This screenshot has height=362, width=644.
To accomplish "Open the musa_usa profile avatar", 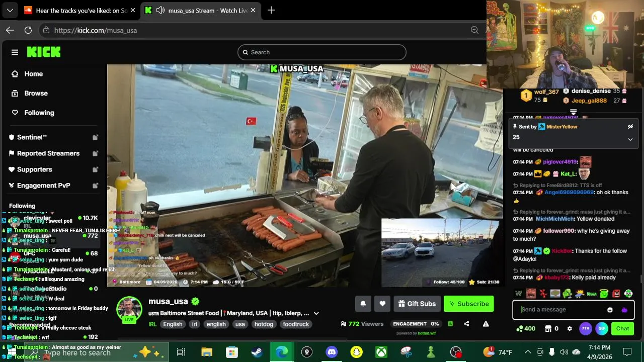I will (129, 309).
